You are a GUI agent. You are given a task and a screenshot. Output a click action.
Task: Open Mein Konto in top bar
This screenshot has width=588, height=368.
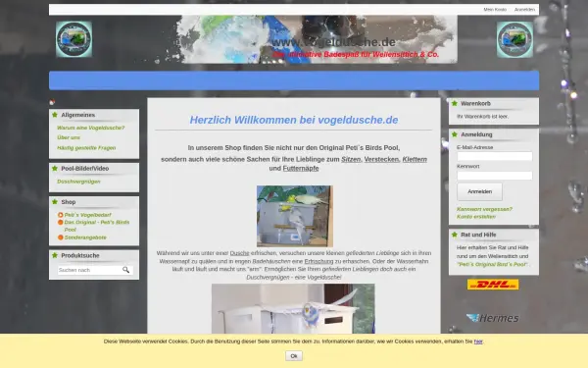click(x=495, y=10)
